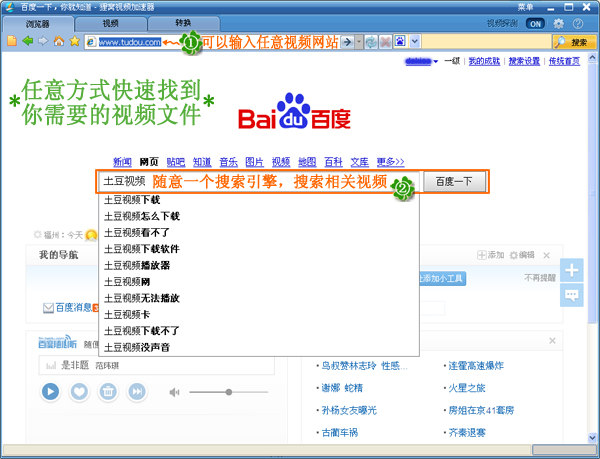
Task: Click 编辑 gear in 我的导航 panel
Action: (x=522, y=255)
